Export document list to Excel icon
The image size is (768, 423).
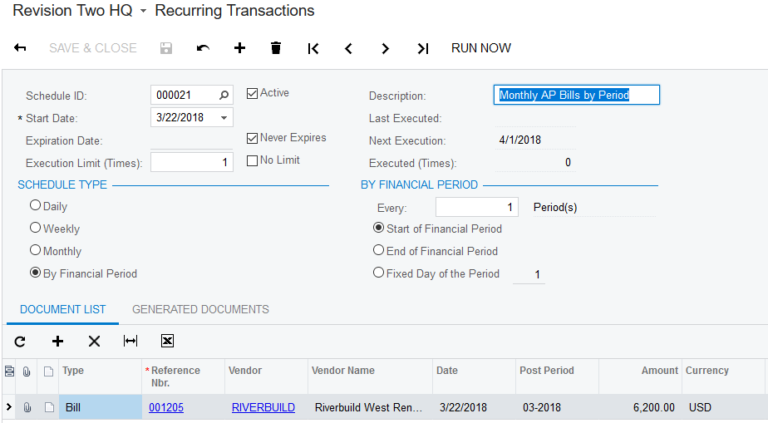(167, 341)
